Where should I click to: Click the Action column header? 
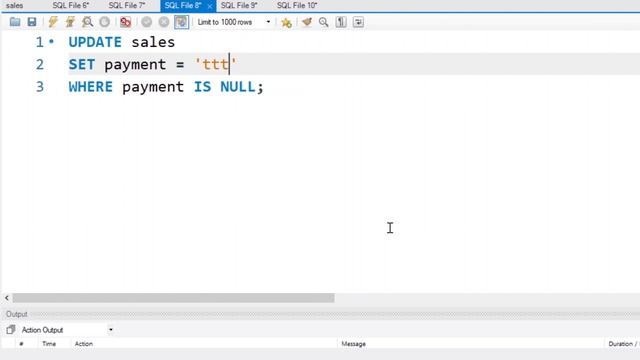[84, 344]
